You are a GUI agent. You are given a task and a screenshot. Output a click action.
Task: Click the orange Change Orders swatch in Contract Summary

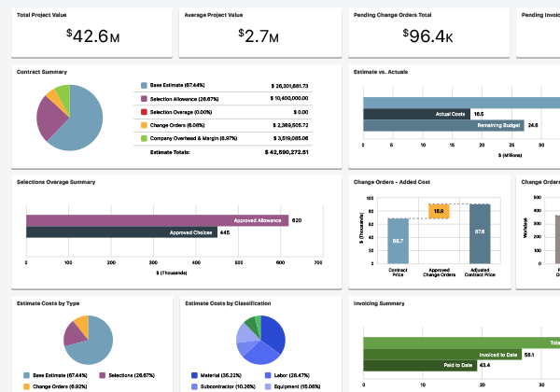(144, 125)
